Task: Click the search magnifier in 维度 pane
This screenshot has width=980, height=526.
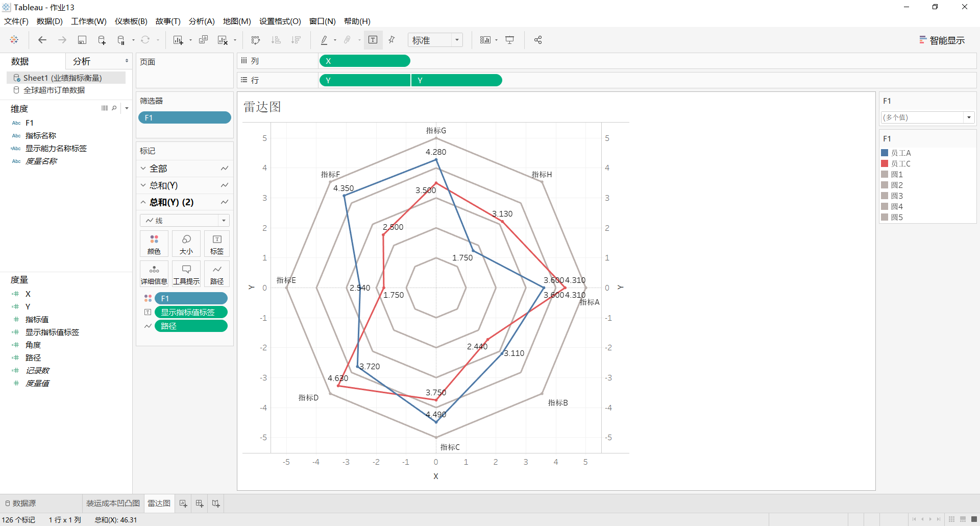Action: coord(114,108)
